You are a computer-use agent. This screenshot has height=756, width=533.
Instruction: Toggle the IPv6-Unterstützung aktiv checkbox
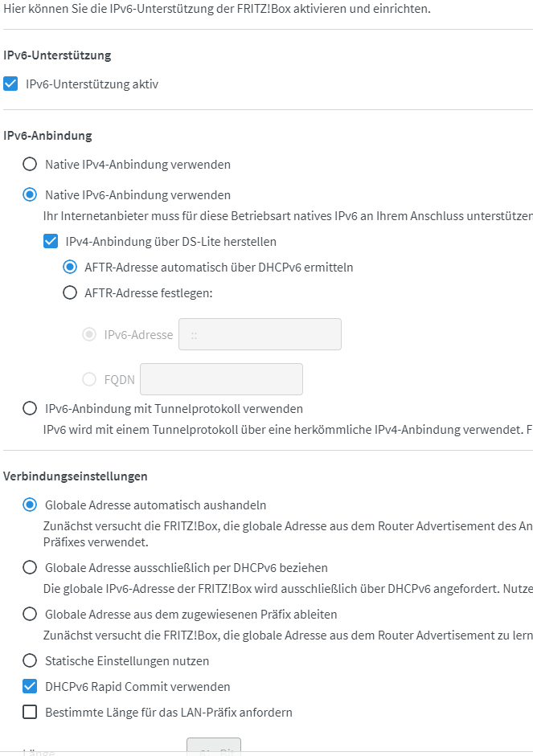pos(10,84)
